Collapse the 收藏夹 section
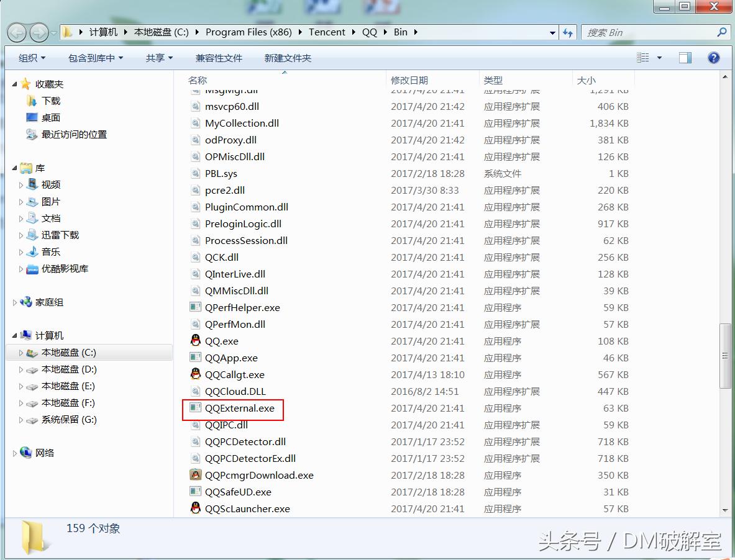Image resolution: width=735 pixels, height=560 pixels. pos(14,84)
